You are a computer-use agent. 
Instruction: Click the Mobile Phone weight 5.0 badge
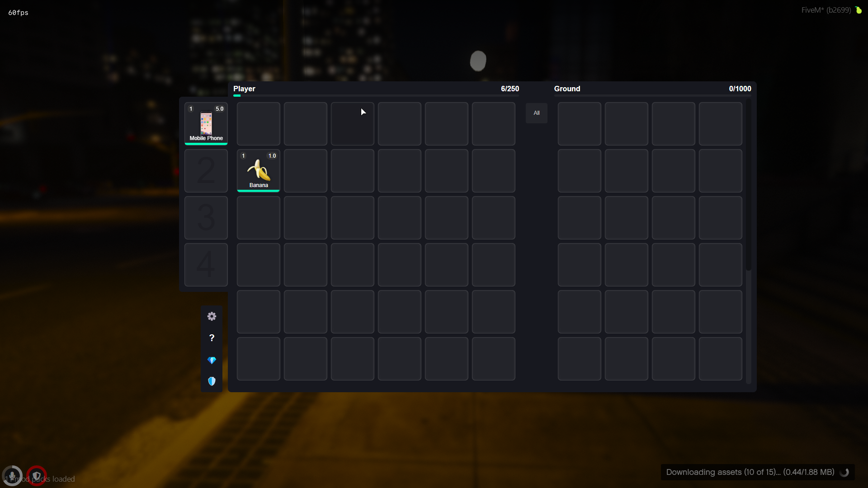[x=219, y=109]
